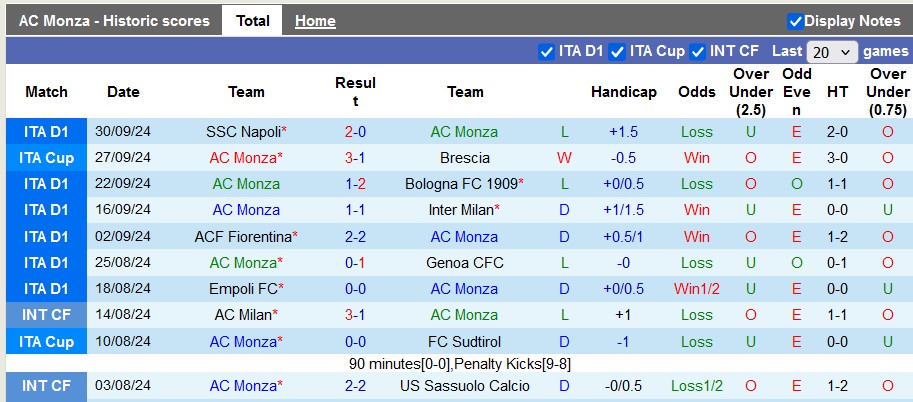Screen dimensions: 913x402
Task: Select Inter Milan team link
Action: pos(461,210)
